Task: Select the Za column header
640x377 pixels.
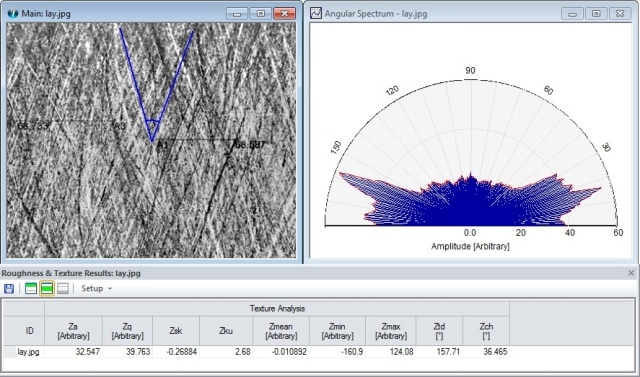Action: (x=73, y=331)
